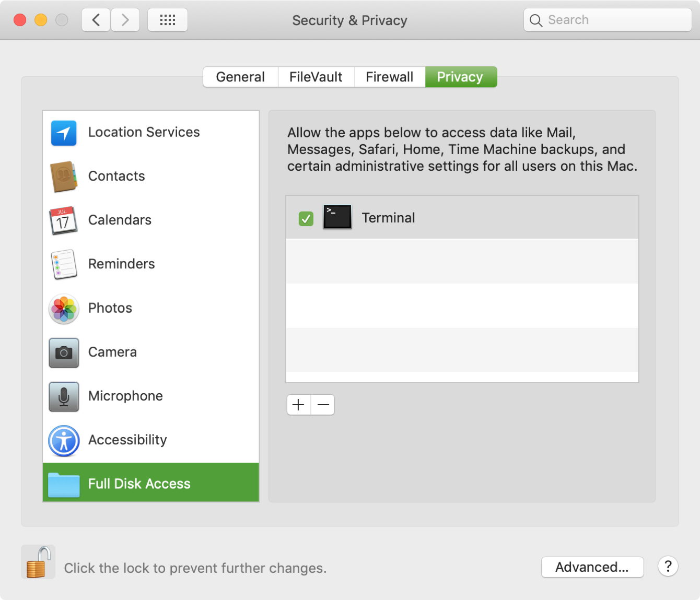
Task: Show all preferences grid button
Action: pos(168,20)
